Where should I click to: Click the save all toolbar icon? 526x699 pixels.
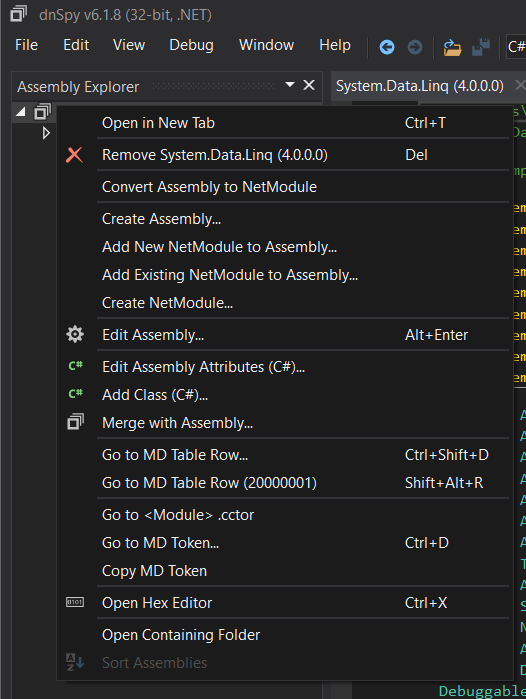[481, 47]
